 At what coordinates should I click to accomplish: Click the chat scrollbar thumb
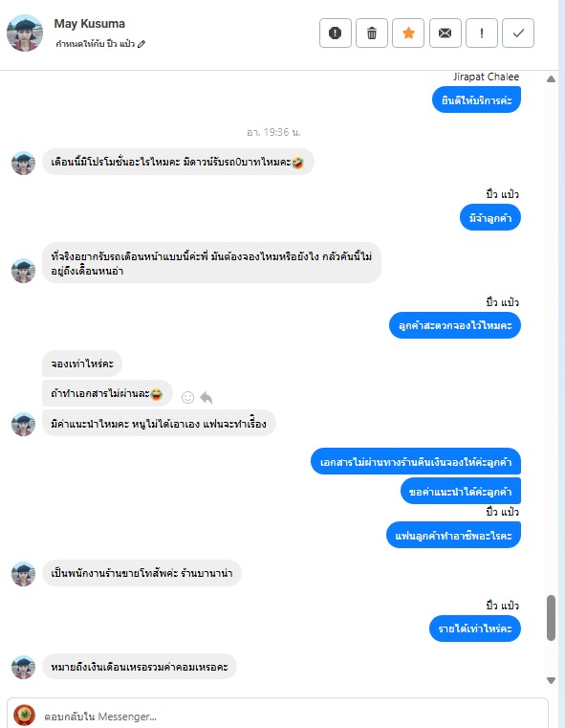pyautogui.click(x=551, y=618)
